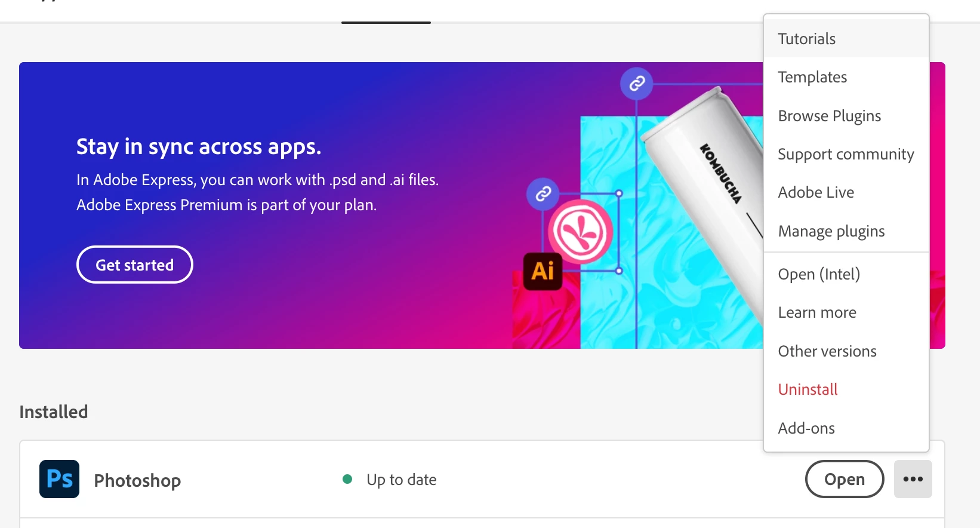Click the green up-to-date status dot
Screen dimensions: 980x528
pyautogui.click(x=347, y=479)
